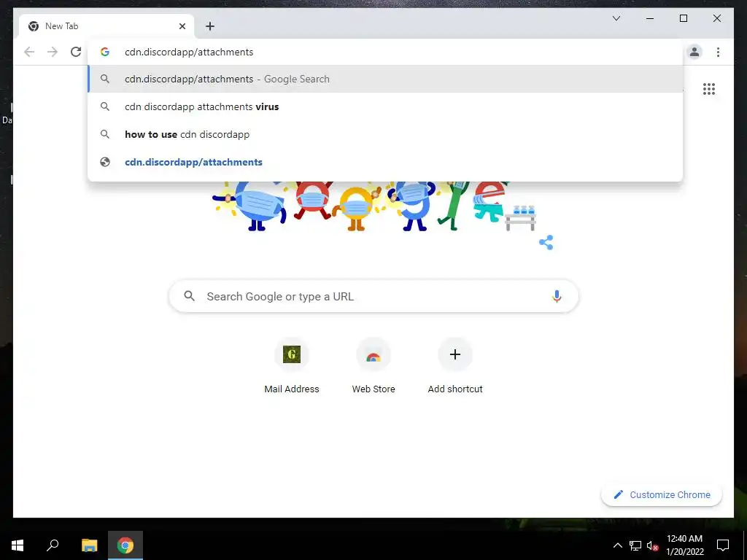Choose the 'how to use cdn discordapp' suggestion
The height and width of the screenshot is (560, 747).
[x=385, y=134]
